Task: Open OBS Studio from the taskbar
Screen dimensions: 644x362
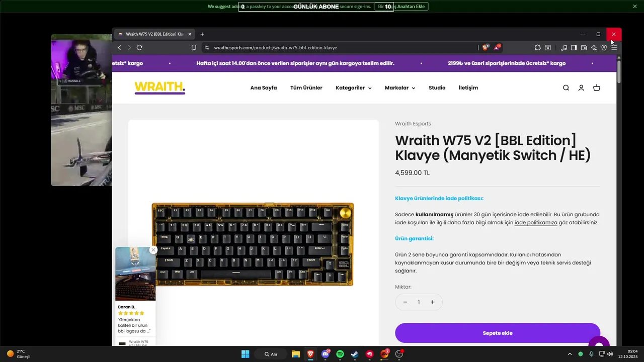Action: [399, 354]
